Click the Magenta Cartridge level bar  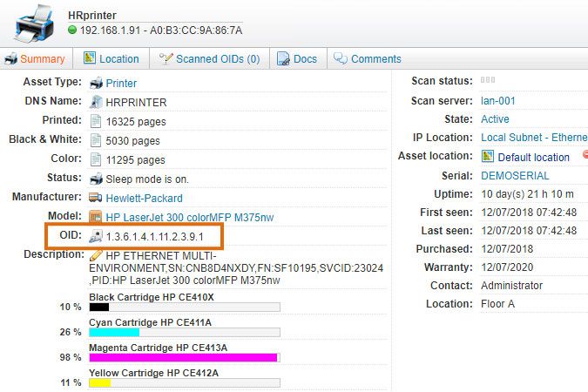click(x=184, y=358)
